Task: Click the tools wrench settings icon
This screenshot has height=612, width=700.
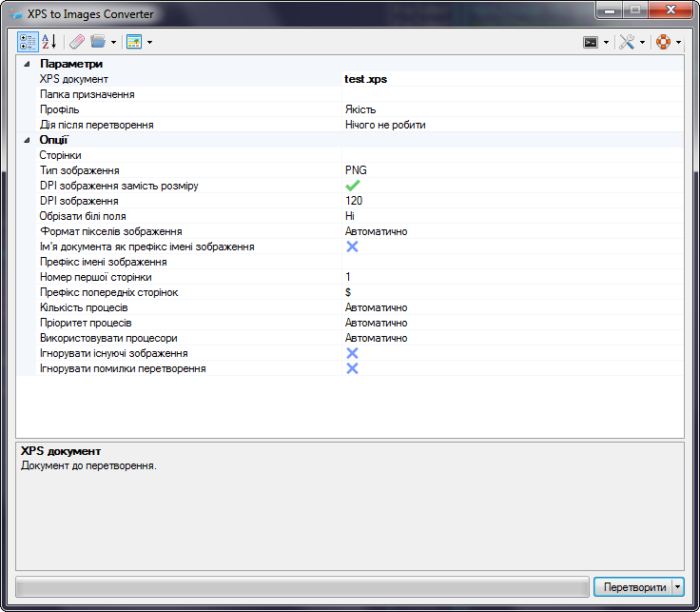Action: pyautogui.click(x=627, y=43)
